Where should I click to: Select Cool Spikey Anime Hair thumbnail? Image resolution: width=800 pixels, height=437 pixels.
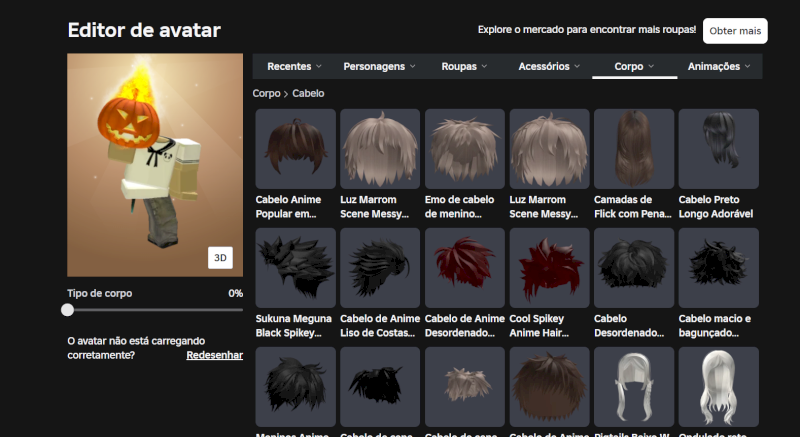tap(549, 268)
